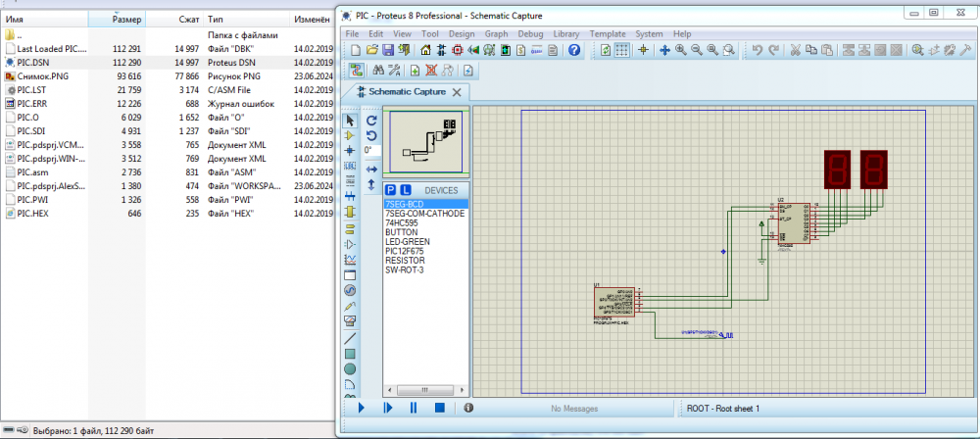
Task: Save the project using the floppy icon
Action: (x=388, y=50)
